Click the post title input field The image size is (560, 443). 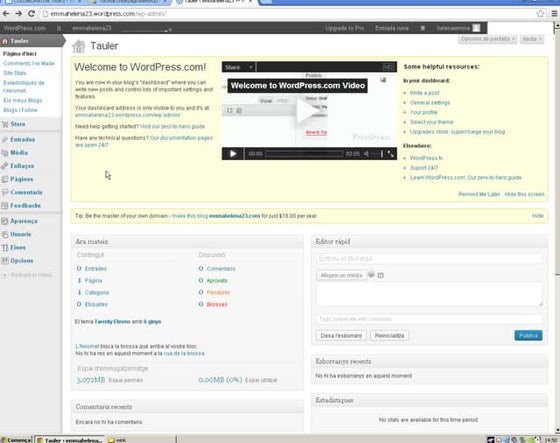[x=429, y=259]
